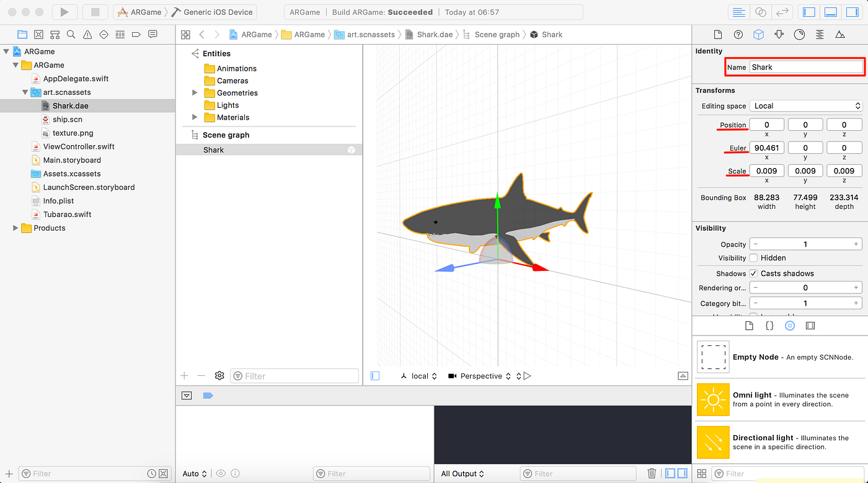Show the version editor

click(x=782, y=12)
